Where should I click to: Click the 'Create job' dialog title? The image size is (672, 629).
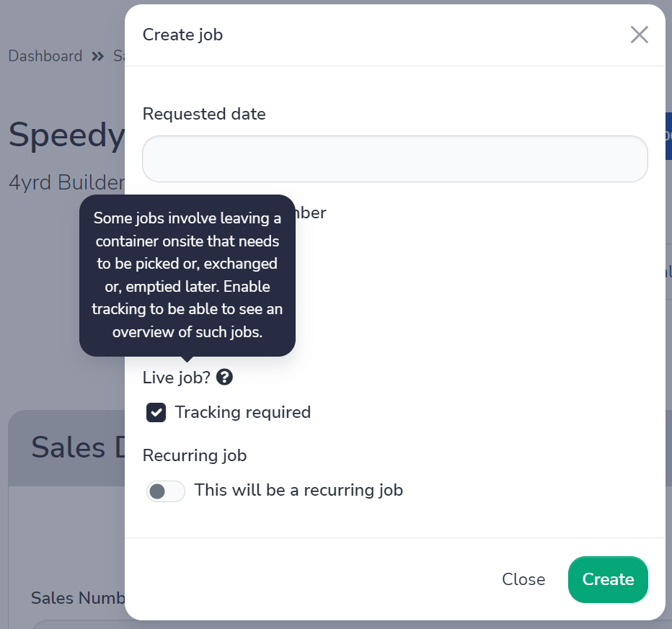point(182,35)
